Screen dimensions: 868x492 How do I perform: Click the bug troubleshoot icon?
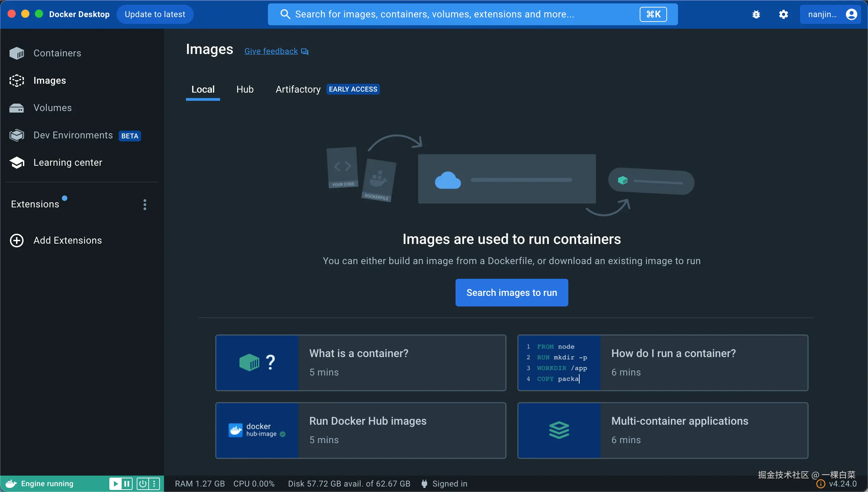756,14
